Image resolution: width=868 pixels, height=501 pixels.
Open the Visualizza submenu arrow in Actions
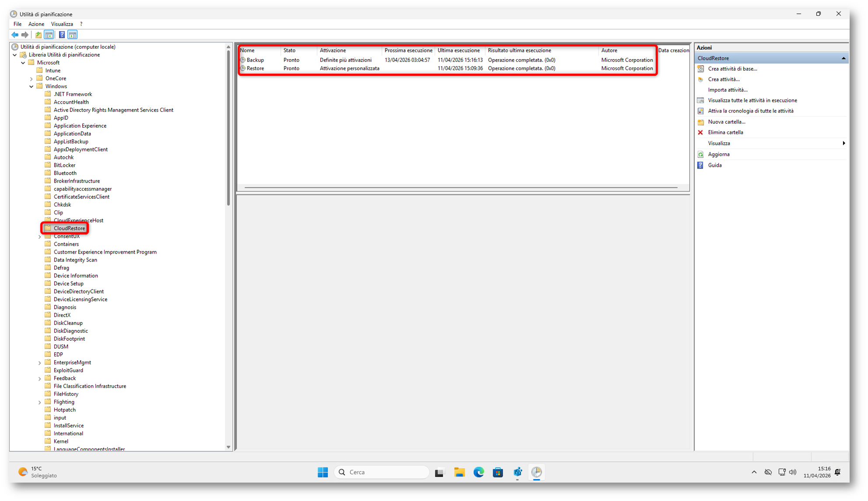(x=843, y=143)
